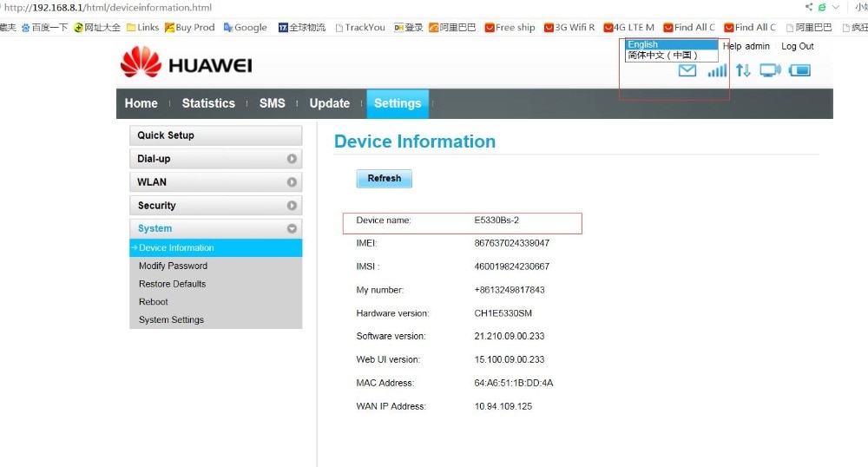The image size is (868, 467).
Task: Expand the Dial-up menu section
Action: point(216,159)
